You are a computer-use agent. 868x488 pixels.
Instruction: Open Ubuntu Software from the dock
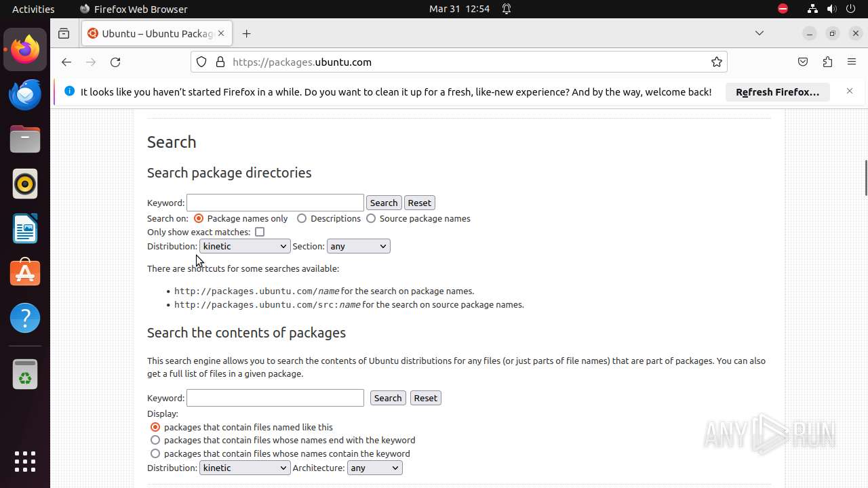coord(25,273)
